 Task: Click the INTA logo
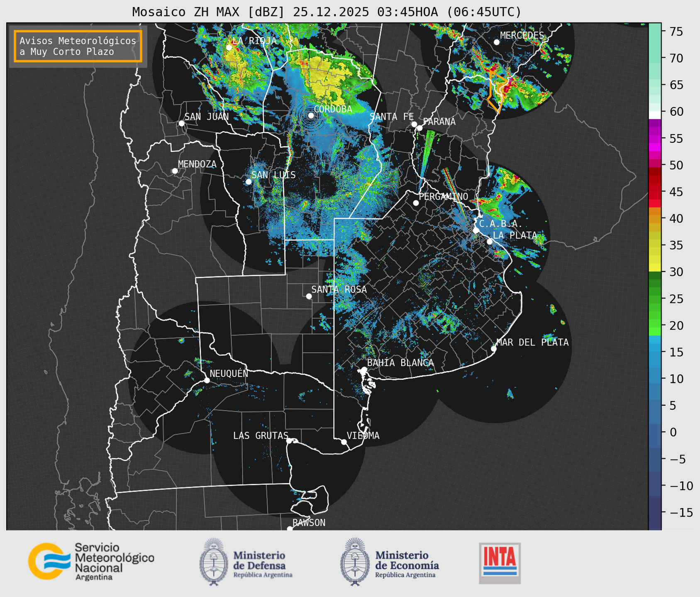500,563
